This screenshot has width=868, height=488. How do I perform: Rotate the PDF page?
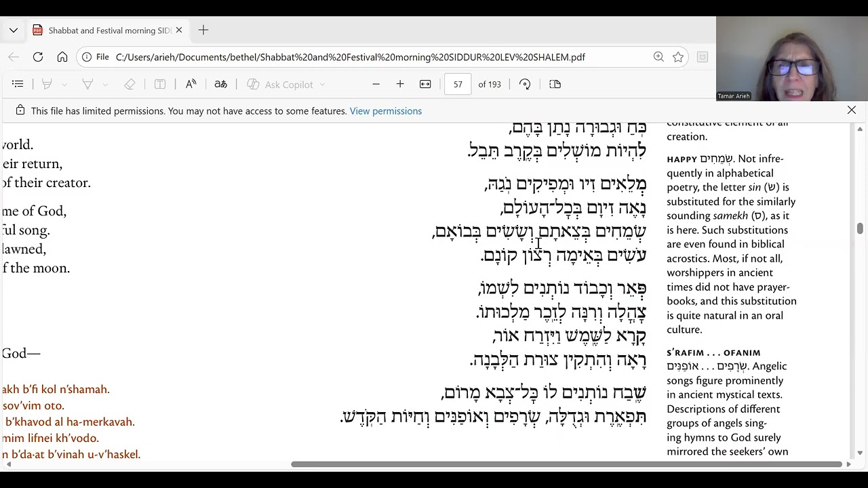525,84
